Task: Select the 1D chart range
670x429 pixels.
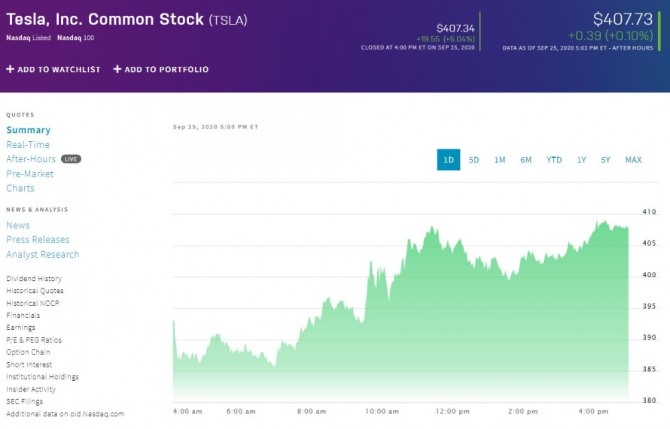Action: point(448,160)
